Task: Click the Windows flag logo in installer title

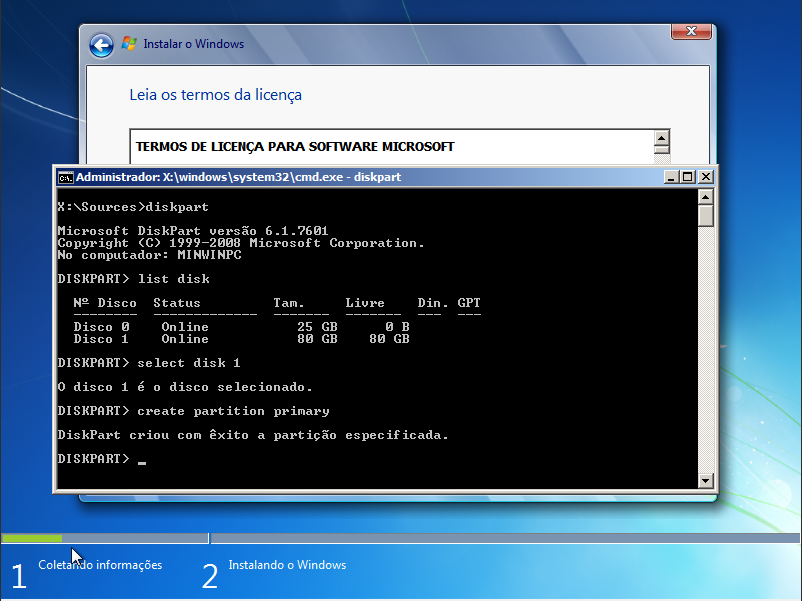Action: (129, 43)
